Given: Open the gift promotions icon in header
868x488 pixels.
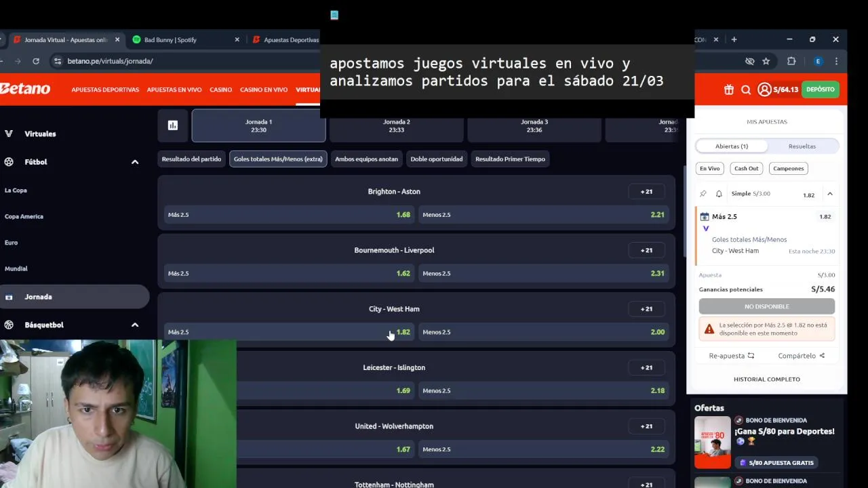Looking at the screenshot, I should point(729,89).
